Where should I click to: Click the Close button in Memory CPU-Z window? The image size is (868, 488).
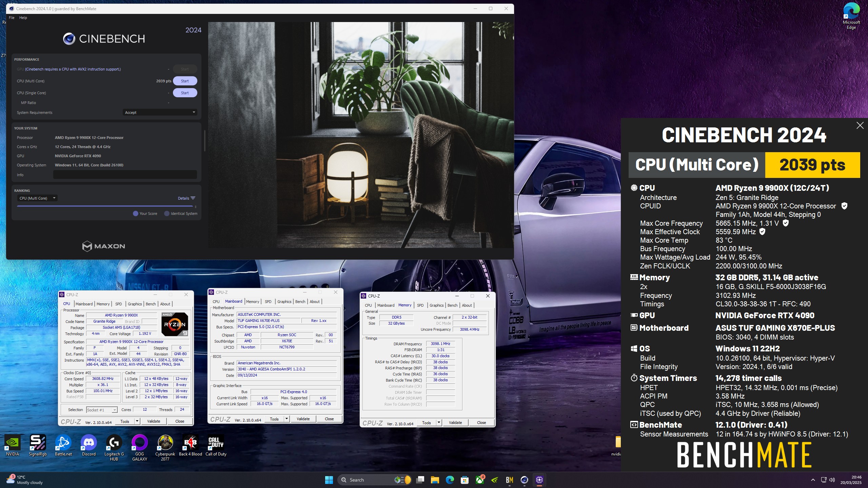481,423
